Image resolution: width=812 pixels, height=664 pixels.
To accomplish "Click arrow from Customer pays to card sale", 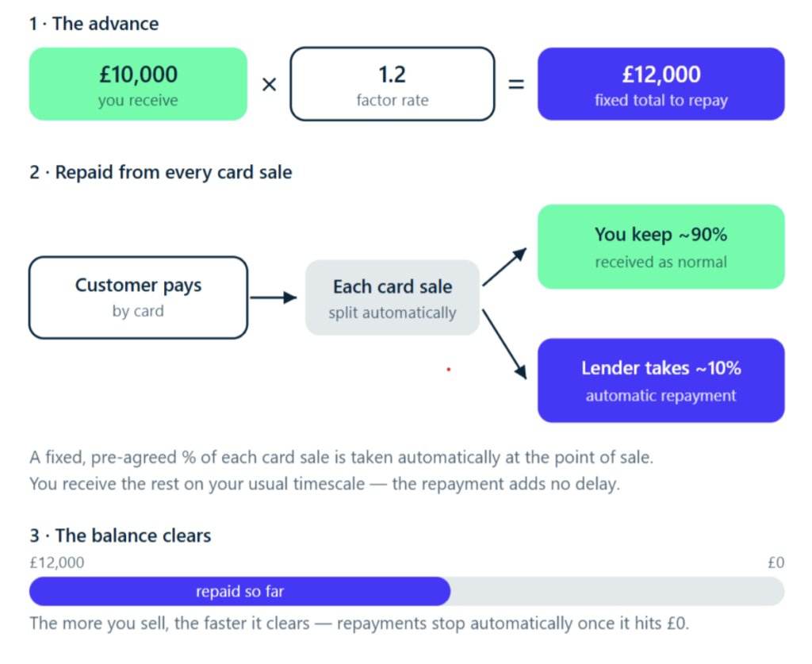I will coord(274,297).
